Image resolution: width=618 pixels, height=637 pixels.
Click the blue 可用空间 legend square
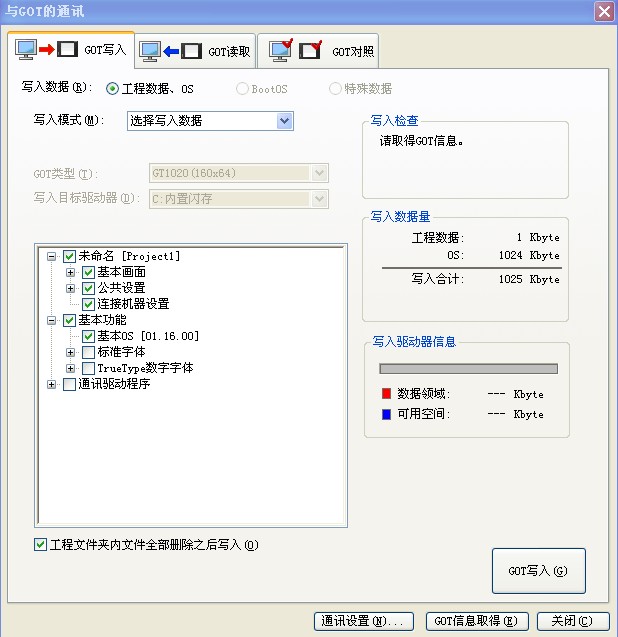[x=387, y=413]
